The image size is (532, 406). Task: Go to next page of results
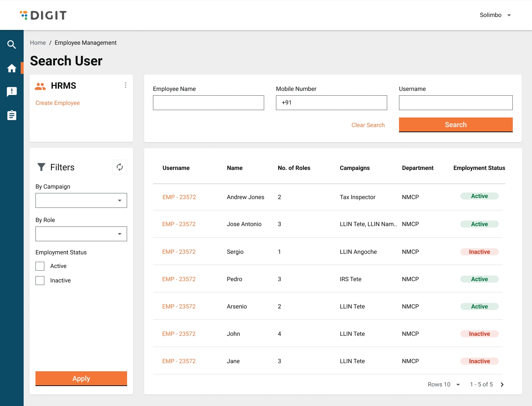(502, 385)
